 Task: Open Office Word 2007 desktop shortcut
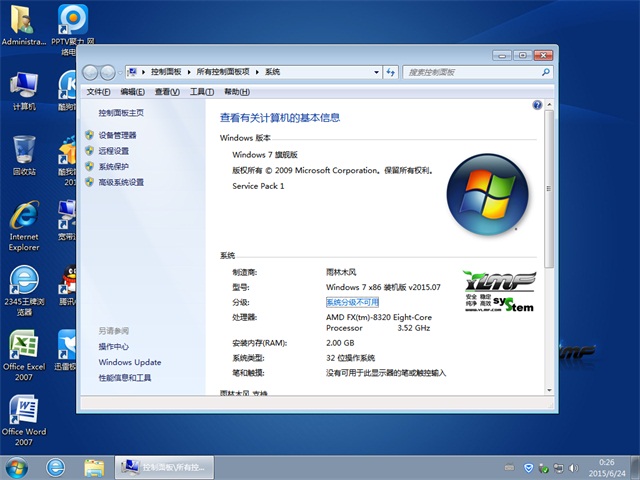point(24,420)
